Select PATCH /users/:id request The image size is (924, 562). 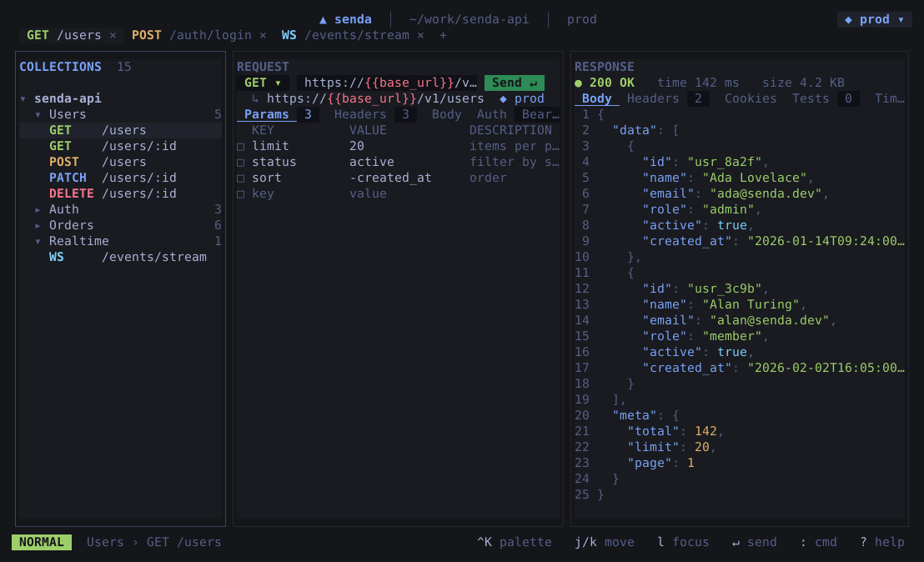pyautogui.click(x=121, y=178)
